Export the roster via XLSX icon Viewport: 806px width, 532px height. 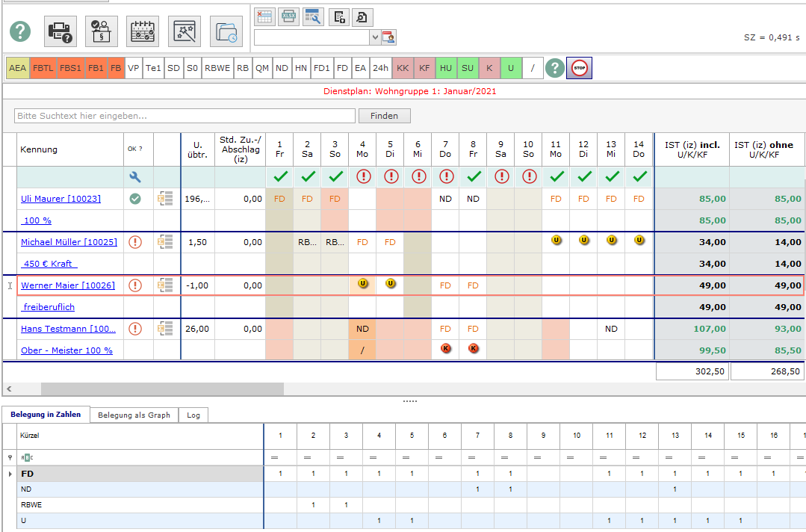coord(288,16)
